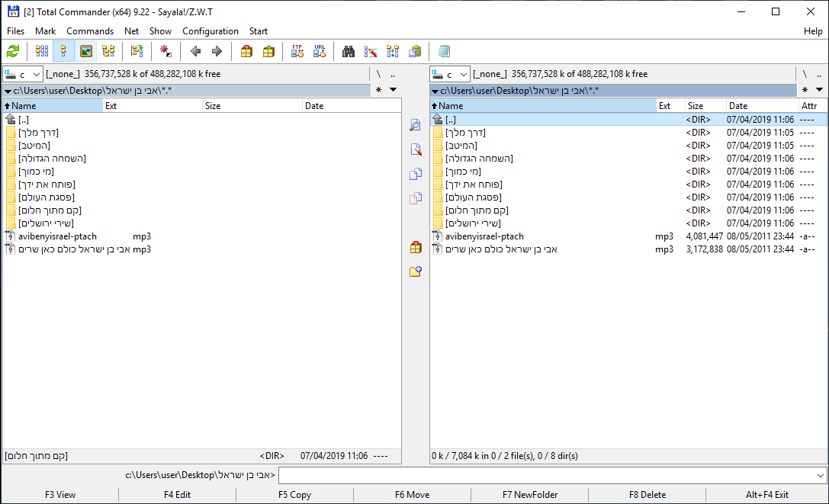Open the URL new FTP connection icon
829x504 pixels.
tap(320, 51)
